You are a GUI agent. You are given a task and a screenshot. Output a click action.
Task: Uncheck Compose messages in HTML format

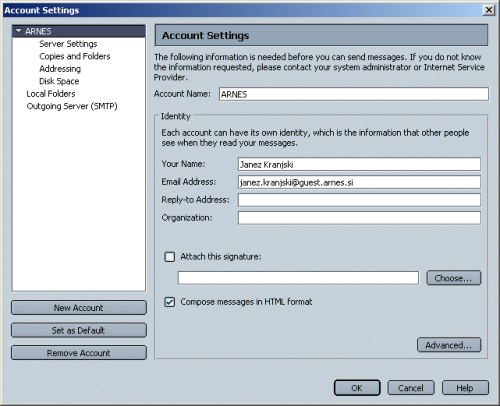click(x=170, y=302)
